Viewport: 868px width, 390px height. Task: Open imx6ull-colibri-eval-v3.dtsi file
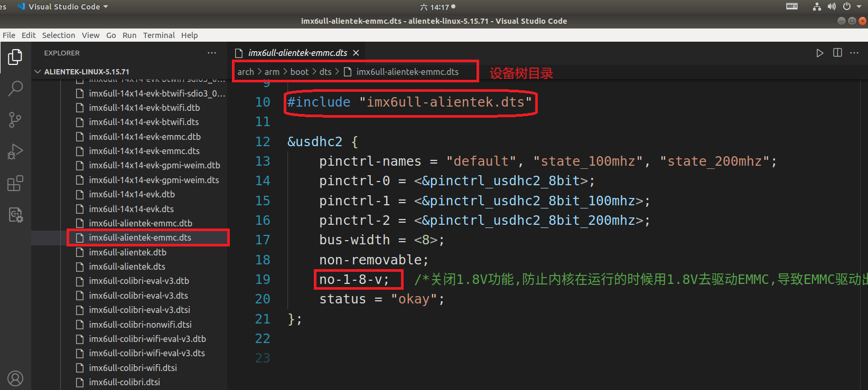click(139, 310)
